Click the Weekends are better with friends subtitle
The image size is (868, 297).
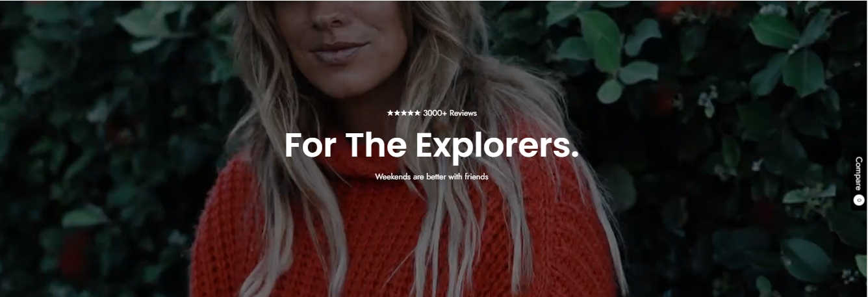coord(431,176)
